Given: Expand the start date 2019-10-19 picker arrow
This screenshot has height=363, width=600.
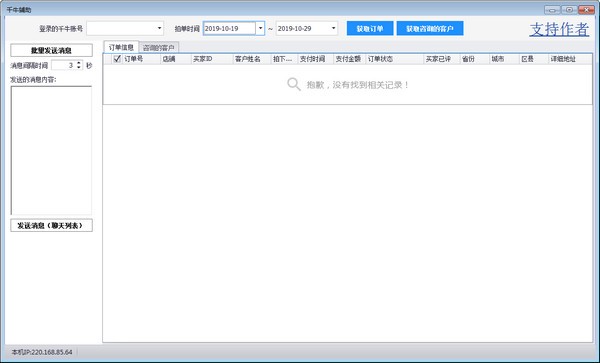Looking at the screenshot, I should (x=260, y=28).
